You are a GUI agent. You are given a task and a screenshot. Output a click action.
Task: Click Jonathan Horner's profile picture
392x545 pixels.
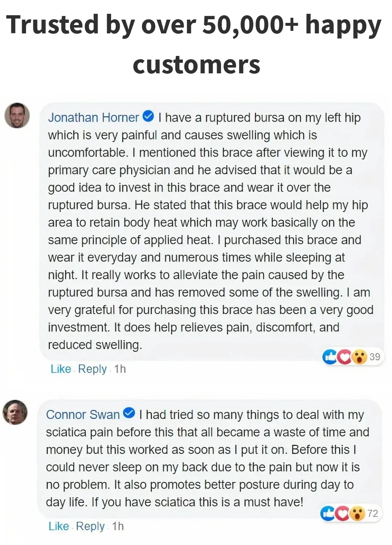pyautogui.click(x=17, y=115)
